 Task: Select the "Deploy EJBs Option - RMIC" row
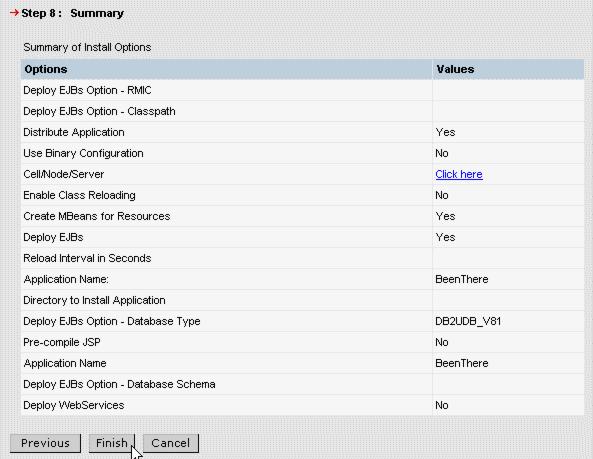click(x=302, y=90)
